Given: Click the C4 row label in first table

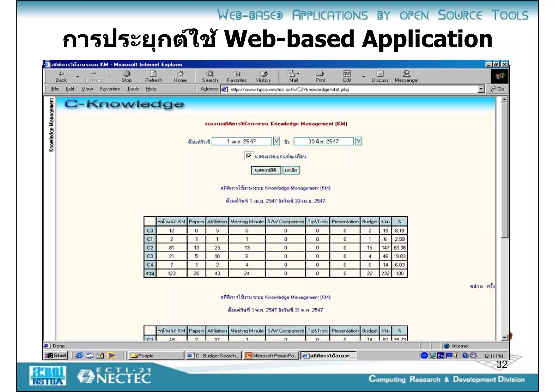Looking at the screenshot, I should 150,265.
